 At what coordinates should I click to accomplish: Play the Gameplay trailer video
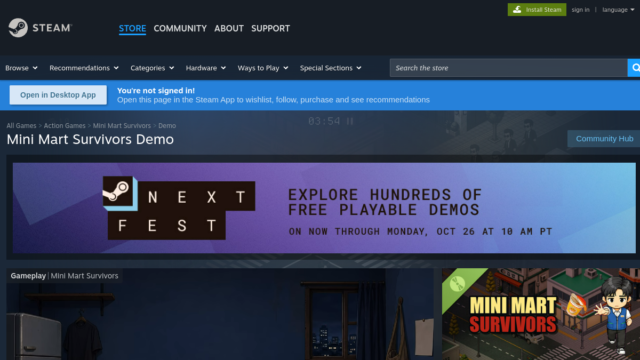220,314
